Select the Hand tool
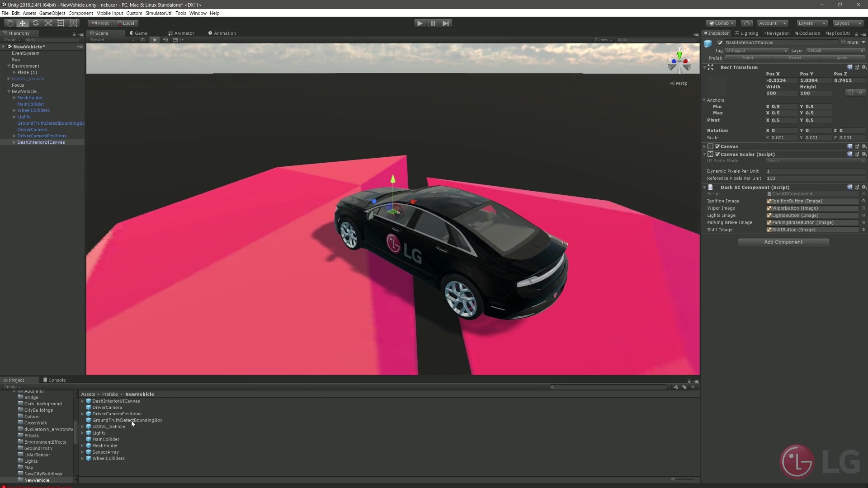This screenshot has height=488, width=868. pos(9,23)
